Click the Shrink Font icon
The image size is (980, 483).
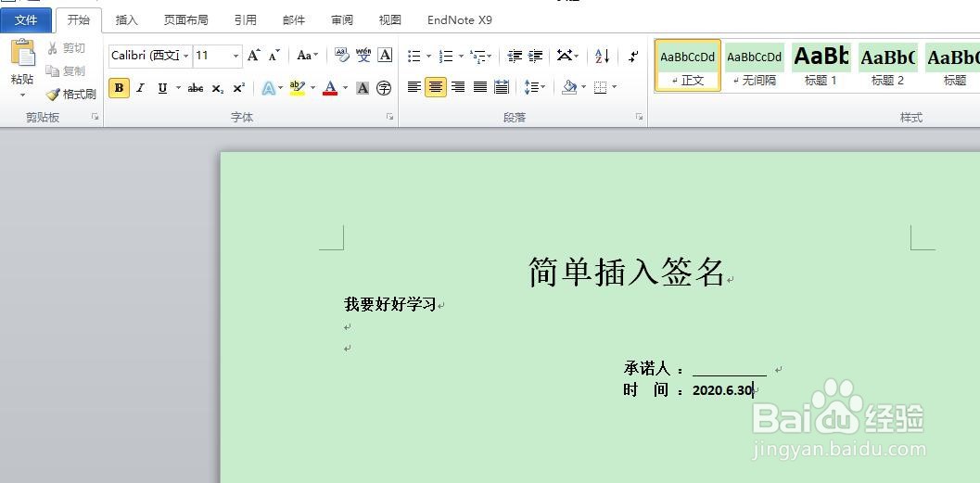pyautogui.click(x=274, y=56)
